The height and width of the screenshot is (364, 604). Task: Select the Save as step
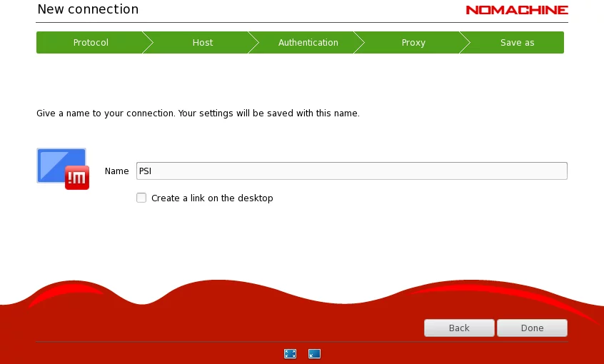point(517,43)
